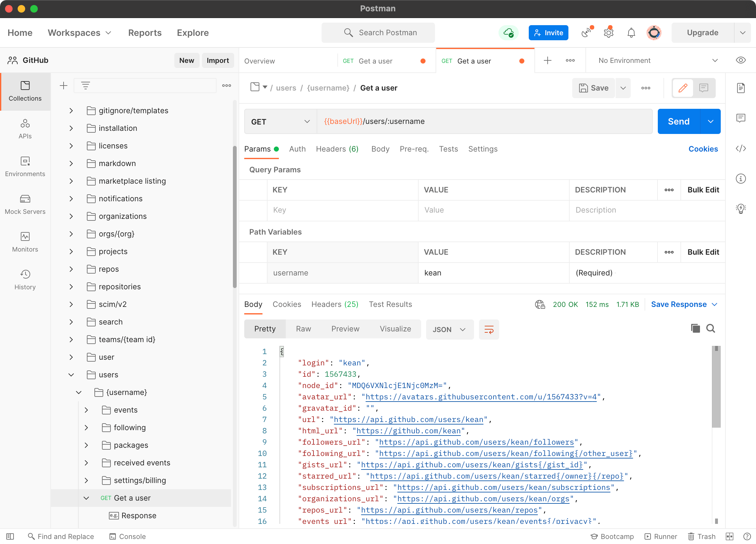Open the Mock Servers sidebar panel
The height and width of the screenshot is (544, 756).
(x=25, y=204)
